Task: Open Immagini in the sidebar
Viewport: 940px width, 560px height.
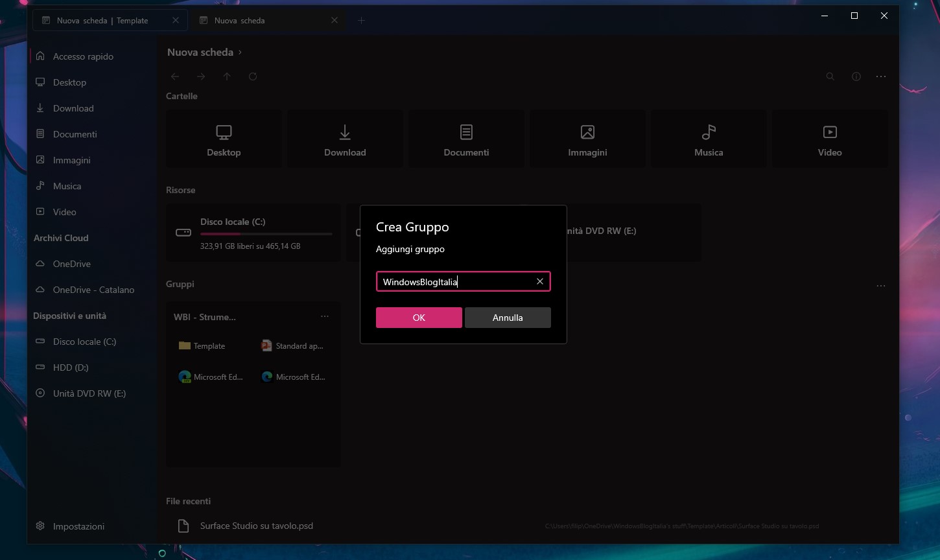Action: (91, 160)
